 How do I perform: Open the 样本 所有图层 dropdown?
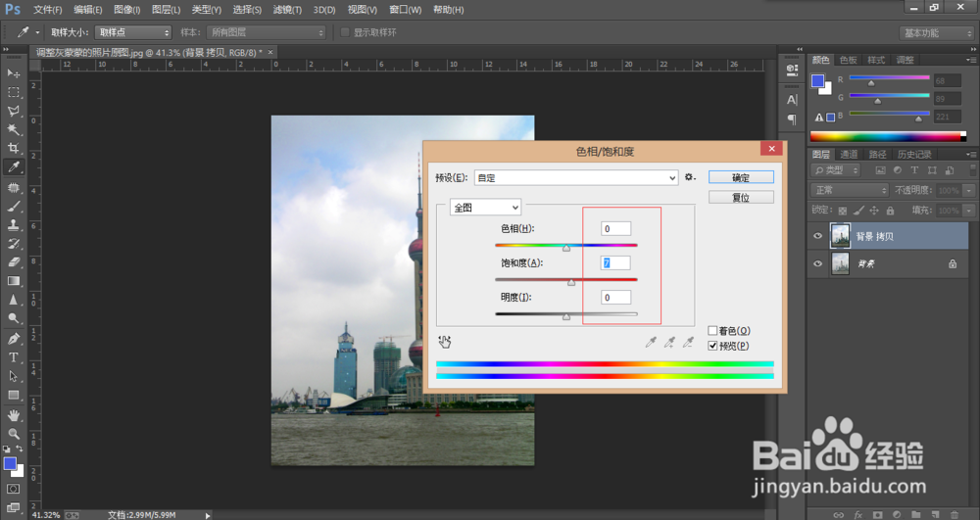pos(267,32)
